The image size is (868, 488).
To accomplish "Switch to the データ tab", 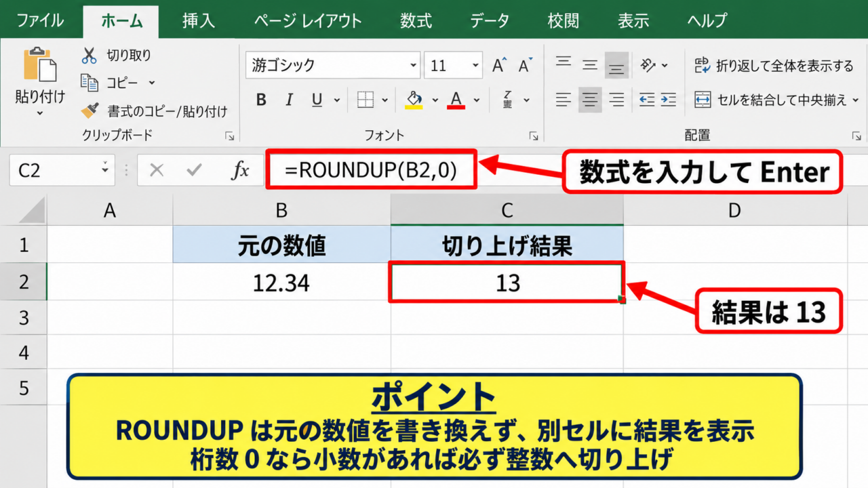I will pyautogui.click(x=490, y=20).
